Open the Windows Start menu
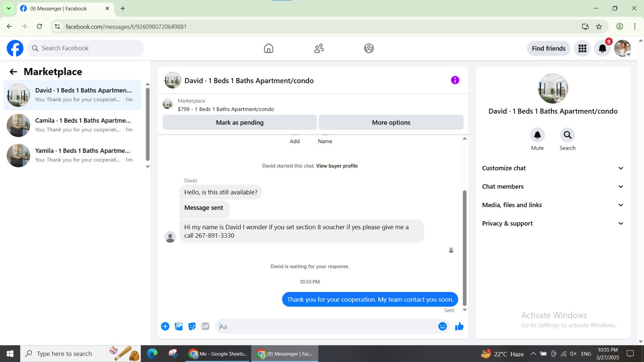This screenshot has height=362, width=644. (10, 354)
